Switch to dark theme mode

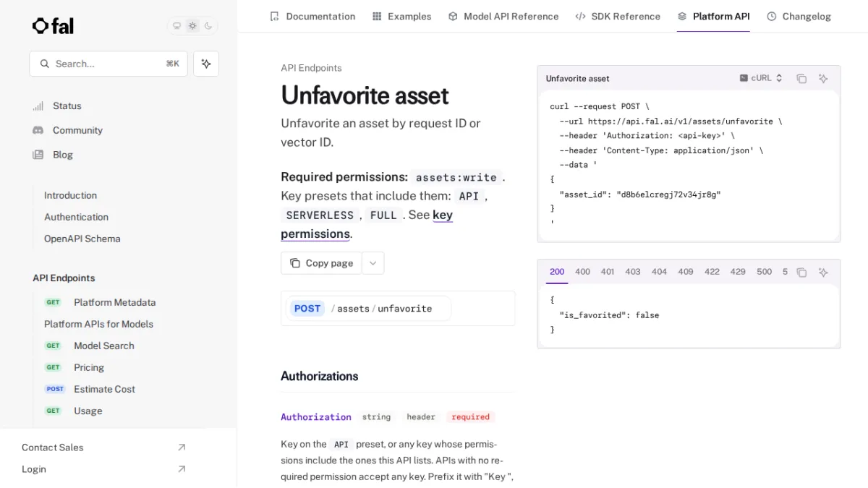pos(208,26)
